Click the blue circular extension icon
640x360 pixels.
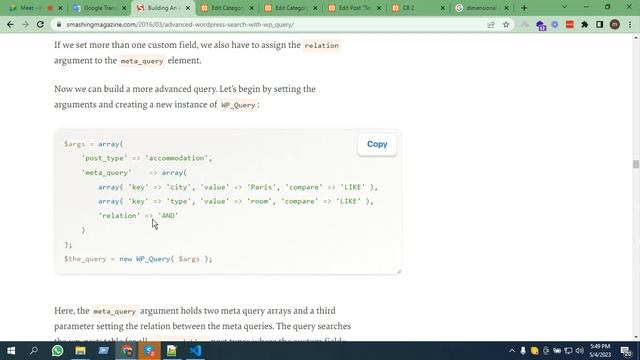pos(555,24)
